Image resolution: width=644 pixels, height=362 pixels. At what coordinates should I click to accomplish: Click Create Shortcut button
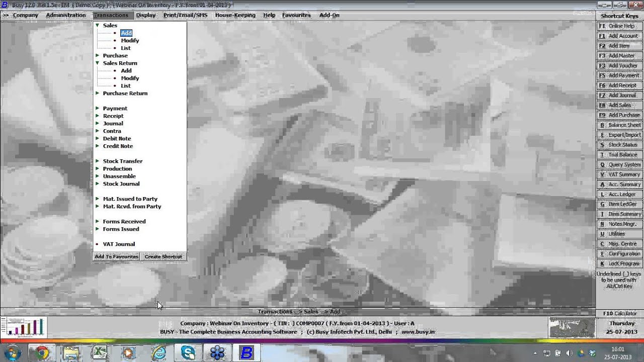click(x=164, y=256)
